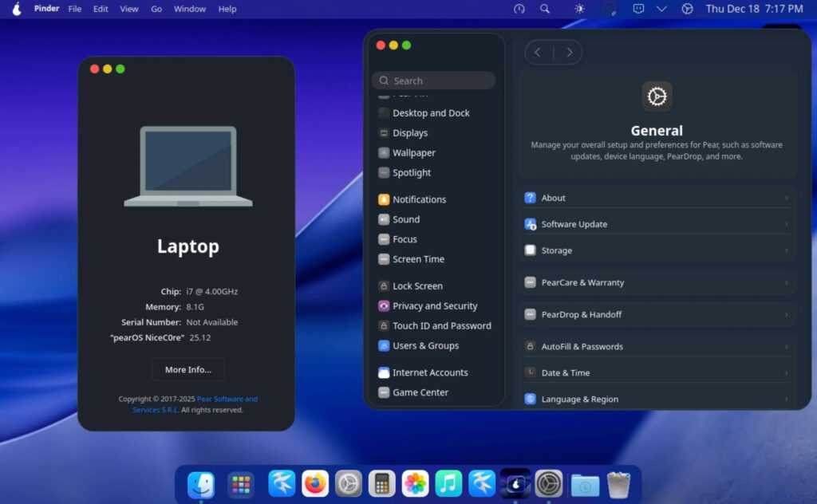Launch Calculator from the dock

click(382, 483)
